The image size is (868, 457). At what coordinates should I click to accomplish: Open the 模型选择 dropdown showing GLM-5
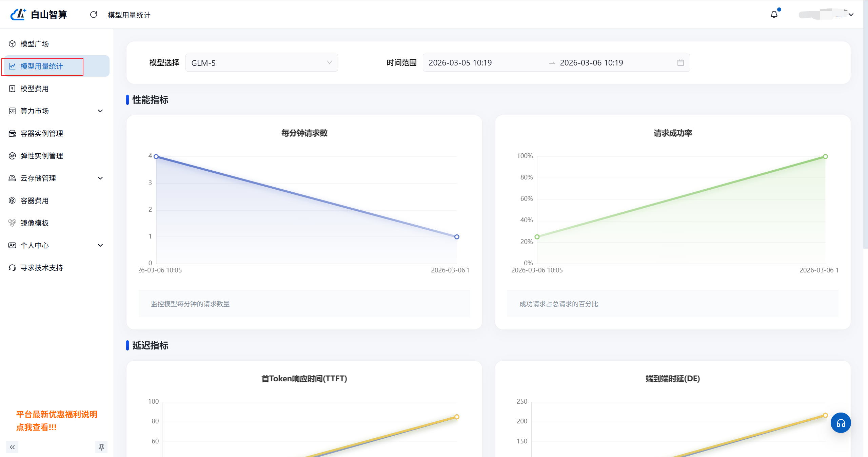262,63
